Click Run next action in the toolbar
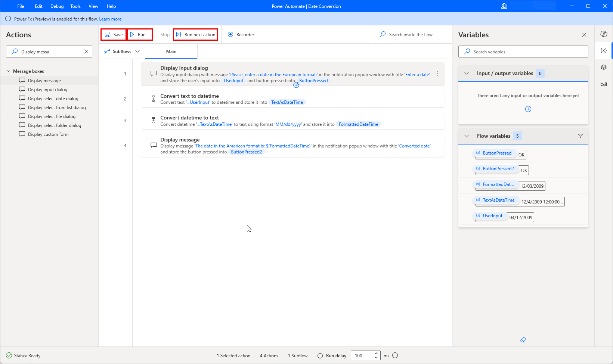The image size is (613, 364). 196,34
